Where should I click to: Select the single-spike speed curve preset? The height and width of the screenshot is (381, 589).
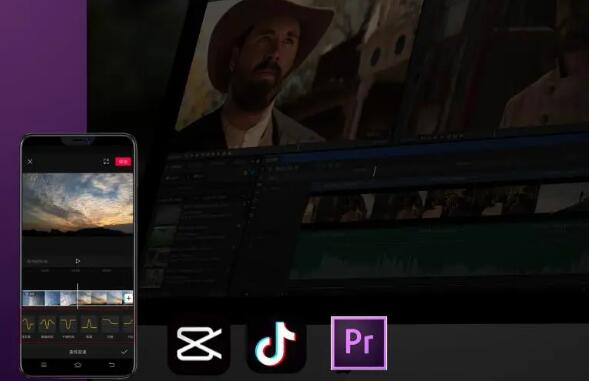coord(89,324)
